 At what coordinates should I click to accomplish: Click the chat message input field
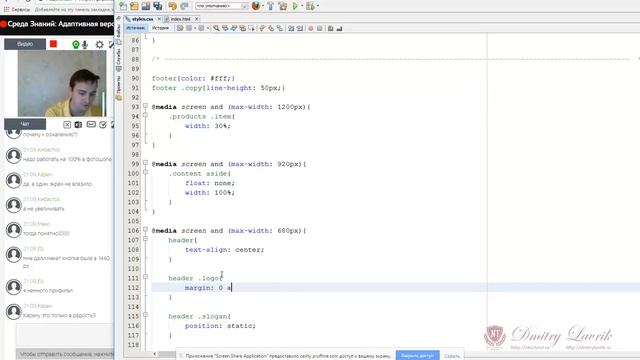click(x=65, y=335)
